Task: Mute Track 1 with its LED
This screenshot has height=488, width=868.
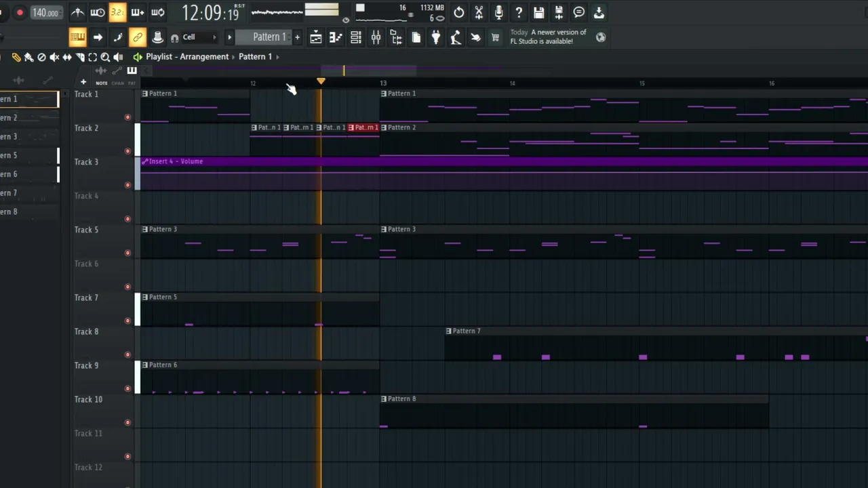Action: coord(127,117)
